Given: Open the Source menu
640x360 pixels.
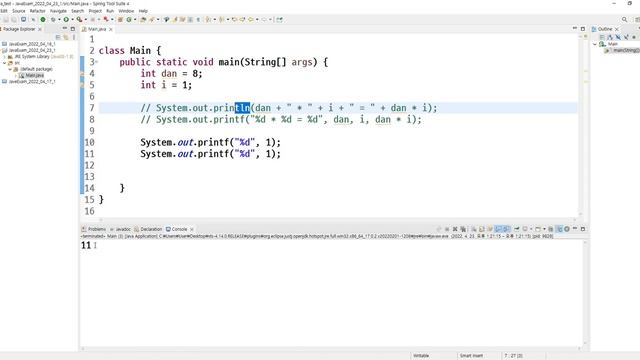Looking at the screenshot, I should pos(18,11).
